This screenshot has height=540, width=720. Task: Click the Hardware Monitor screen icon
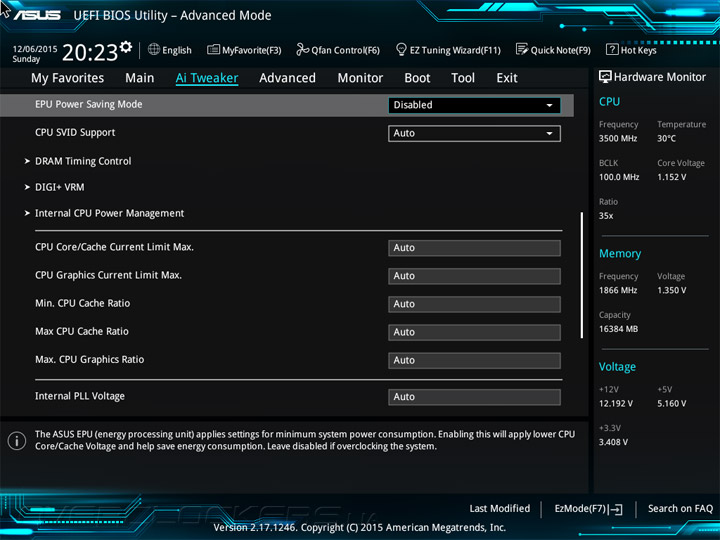(605, 77)
